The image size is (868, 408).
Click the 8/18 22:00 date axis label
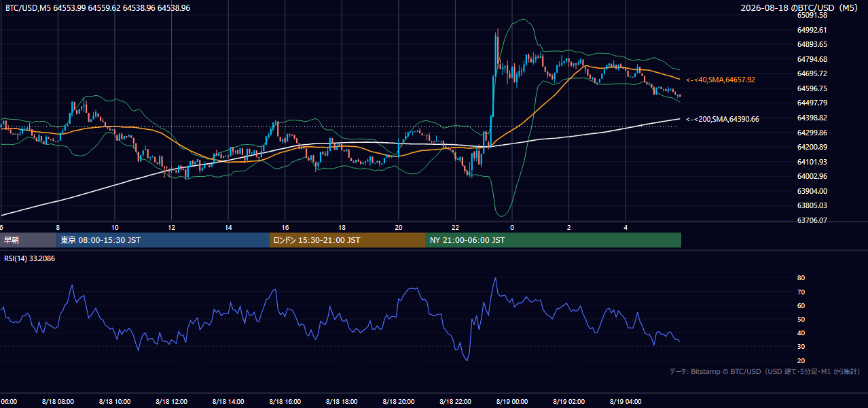point(455,402)
